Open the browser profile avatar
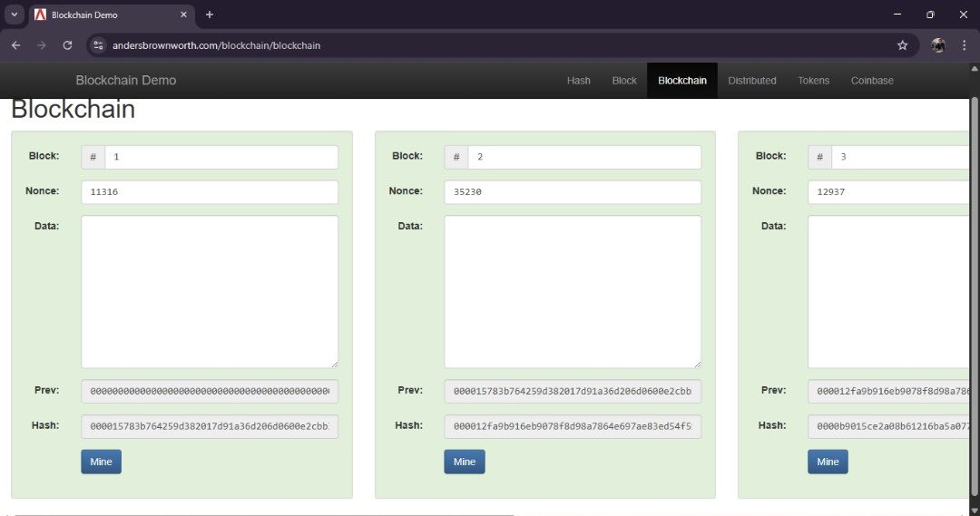 938,45
